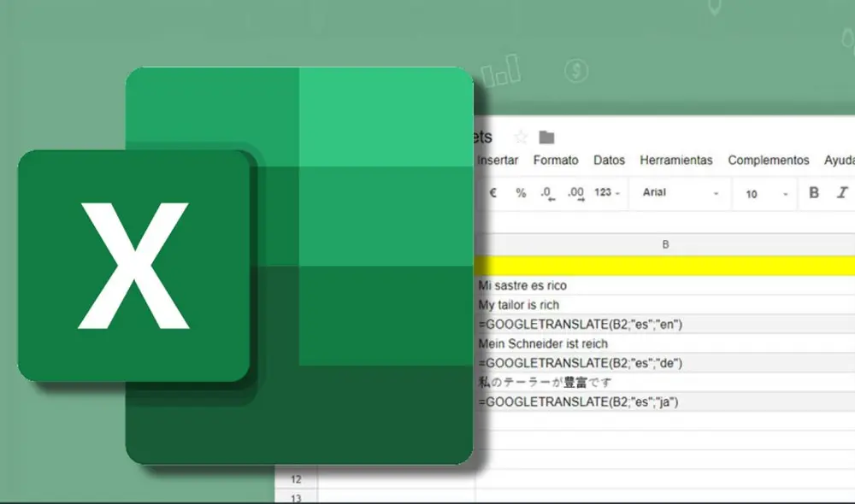Open the Formato menu
Image resolution: width=855 pixels, height=504 pixels.
556,160
